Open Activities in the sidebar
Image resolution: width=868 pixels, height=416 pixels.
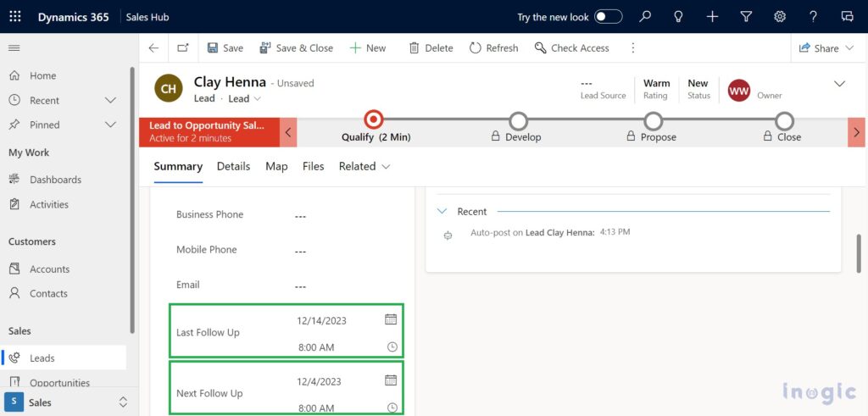[48, 205]
